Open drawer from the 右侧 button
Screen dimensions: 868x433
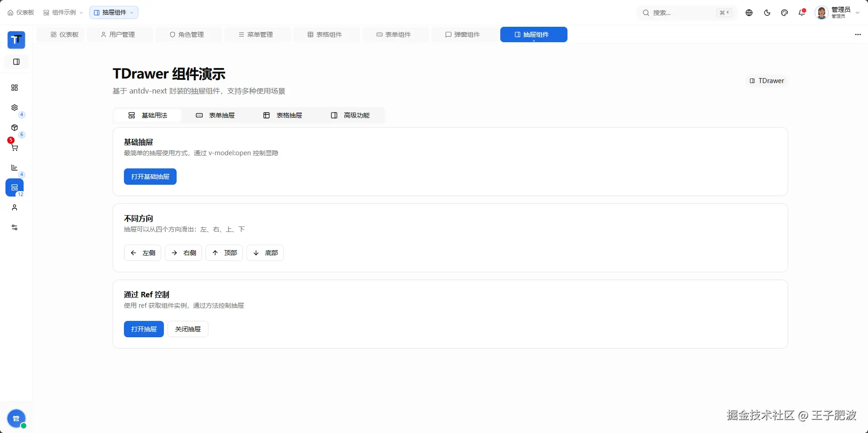(183, 253)
